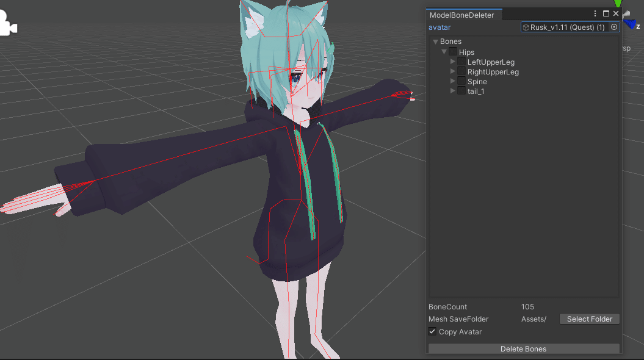
Task: Expand the tail_1 bone node
Action: tap(452, 91)
